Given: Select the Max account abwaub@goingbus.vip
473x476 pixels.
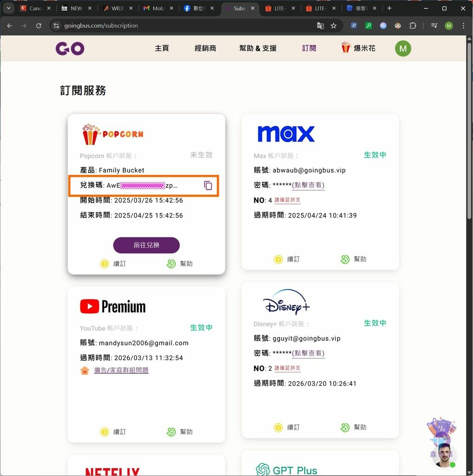Looking at the screenshot, I should tap(309, 170).
